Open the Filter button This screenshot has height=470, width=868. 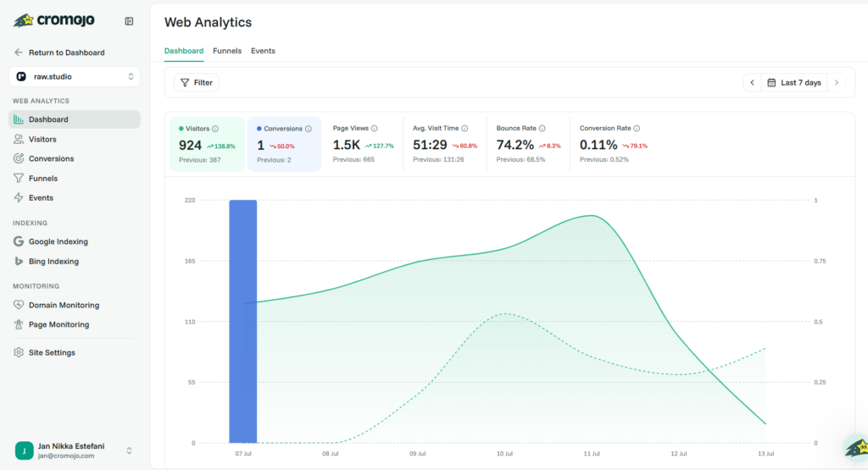pyautogui.click(x=197, y=82)
